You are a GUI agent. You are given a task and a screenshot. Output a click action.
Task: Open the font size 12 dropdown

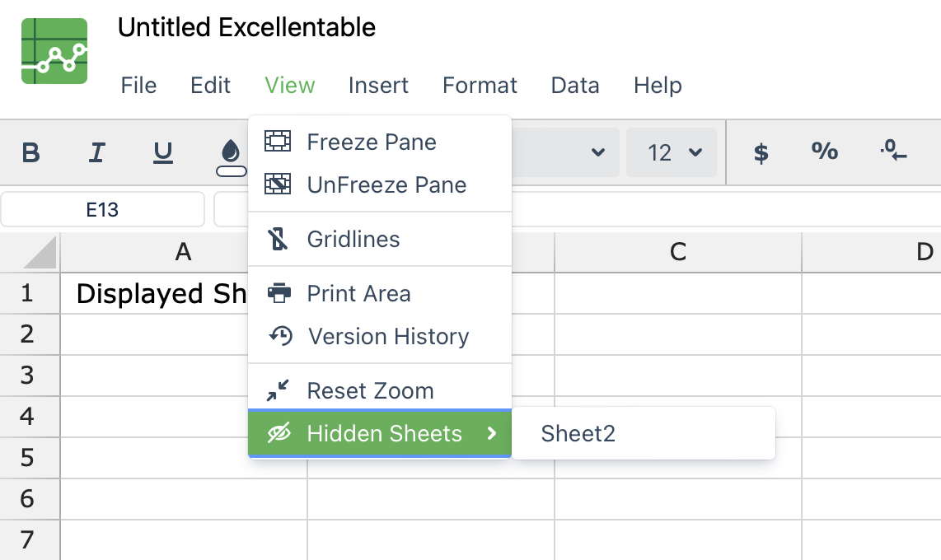pos(672,152)
